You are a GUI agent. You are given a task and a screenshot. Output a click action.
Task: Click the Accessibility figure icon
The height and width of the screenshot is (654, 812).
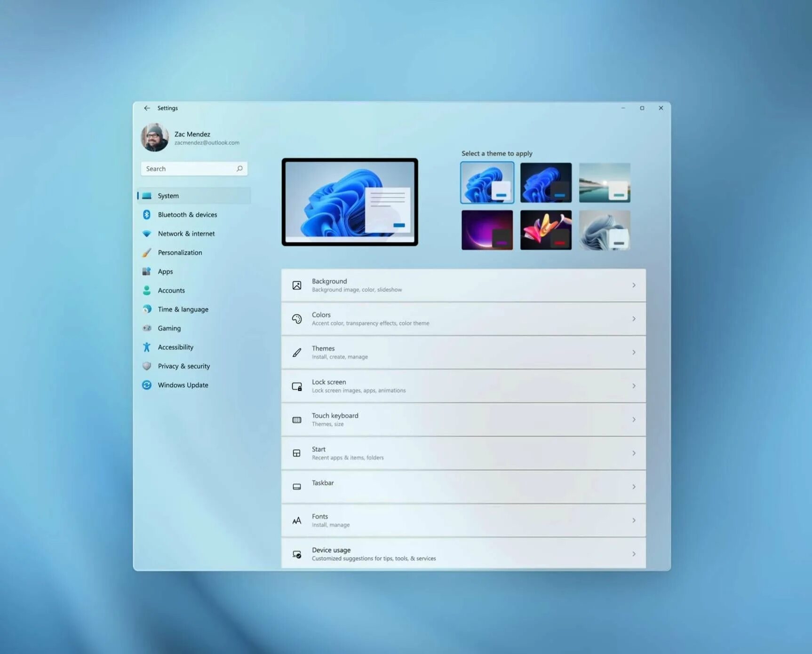(x=147, y=347)
